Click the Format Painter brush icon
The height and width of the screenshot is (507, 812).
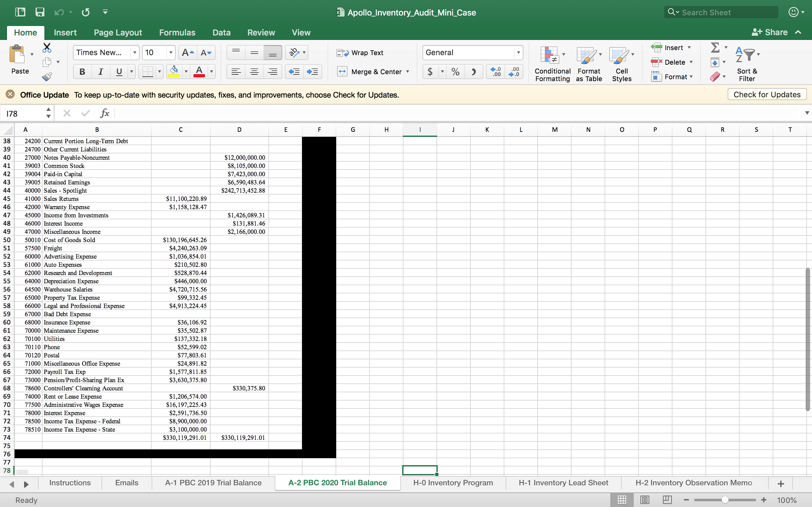47,77
